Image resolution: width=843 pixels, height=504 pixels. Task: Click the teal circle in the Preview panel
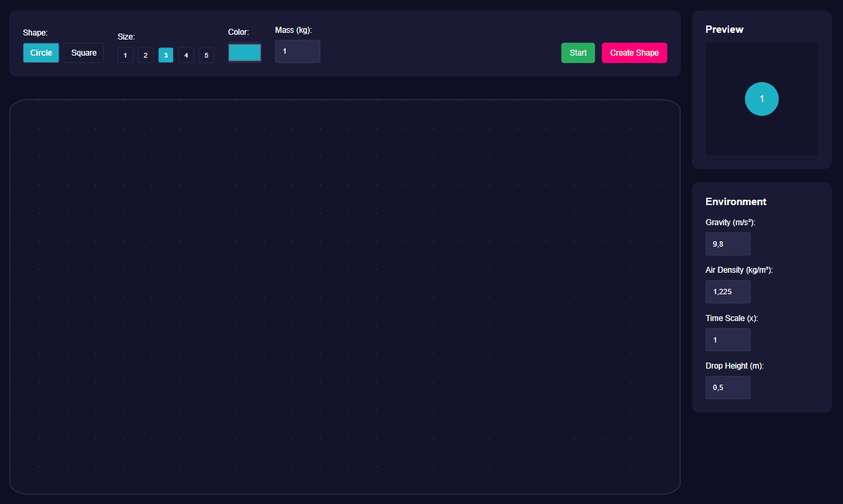761,99
